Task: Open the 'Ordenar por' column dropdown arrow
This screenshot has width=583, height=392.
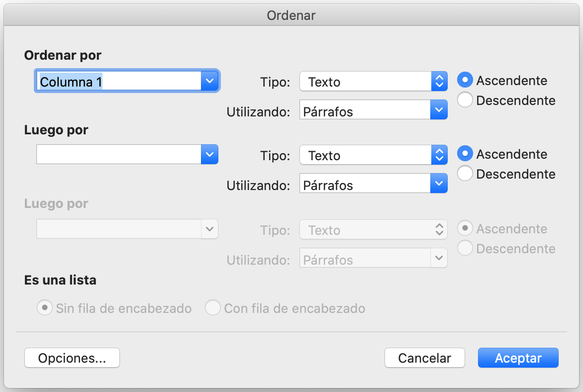Action: point(209,81)
